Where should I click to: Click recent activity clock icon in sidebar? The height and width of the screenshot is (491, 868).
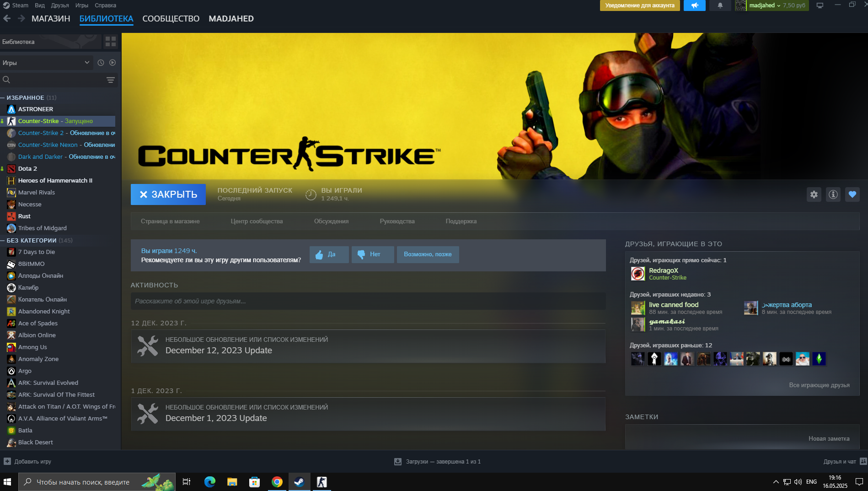pyautogui.click(x=101, y=63)
